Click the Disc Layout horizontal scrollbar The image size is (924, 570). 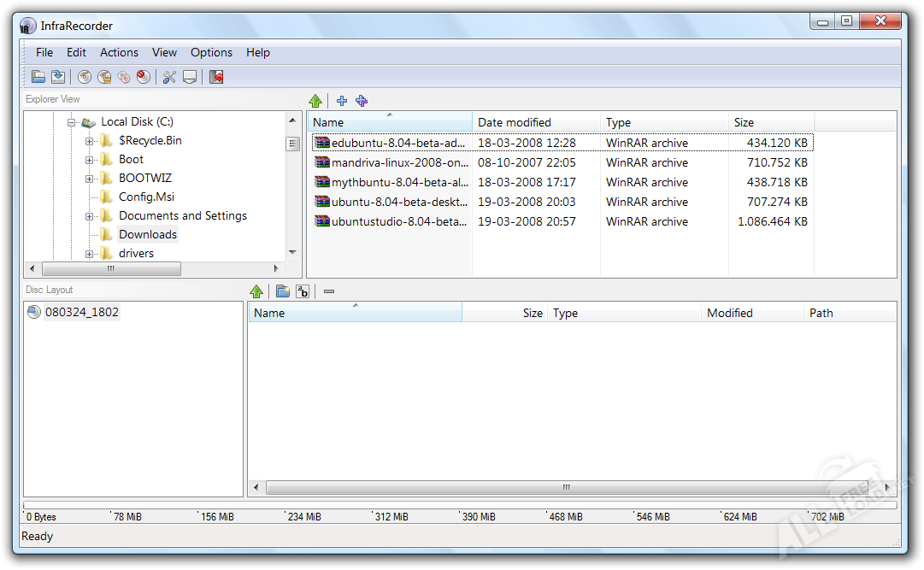click(565, 487)
